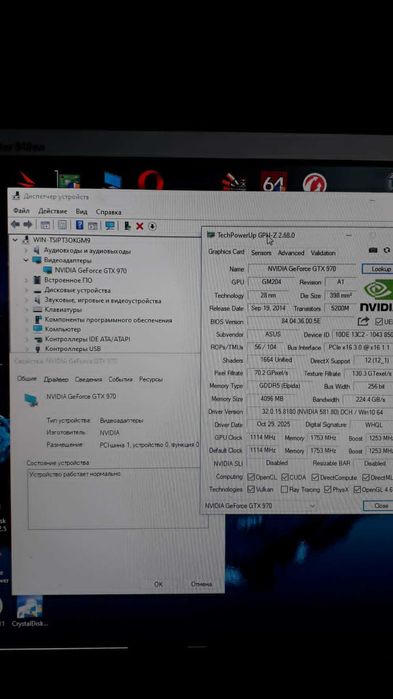
Task: Click Отмена in the properties dialog
Action: (x=201, y=584)
